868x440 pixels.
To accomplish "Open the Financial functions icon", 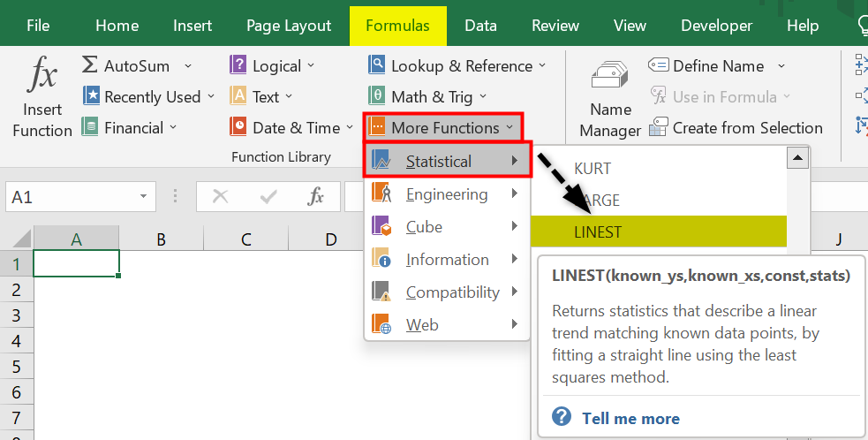I will tap(90, 127).
